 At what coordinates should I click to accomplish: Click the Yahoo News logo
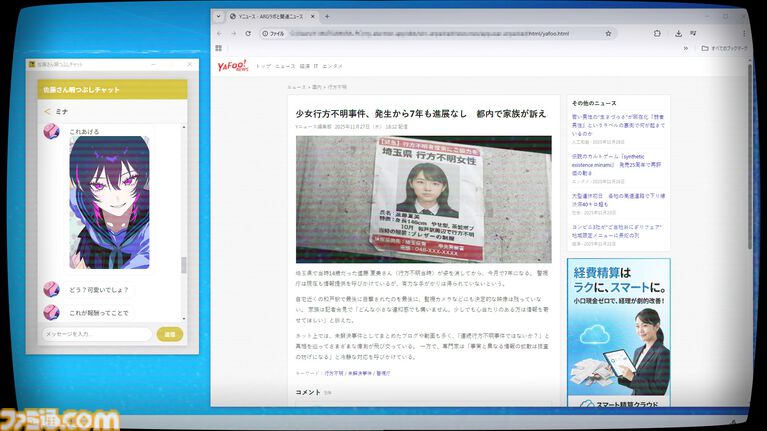tap(233, 67)
